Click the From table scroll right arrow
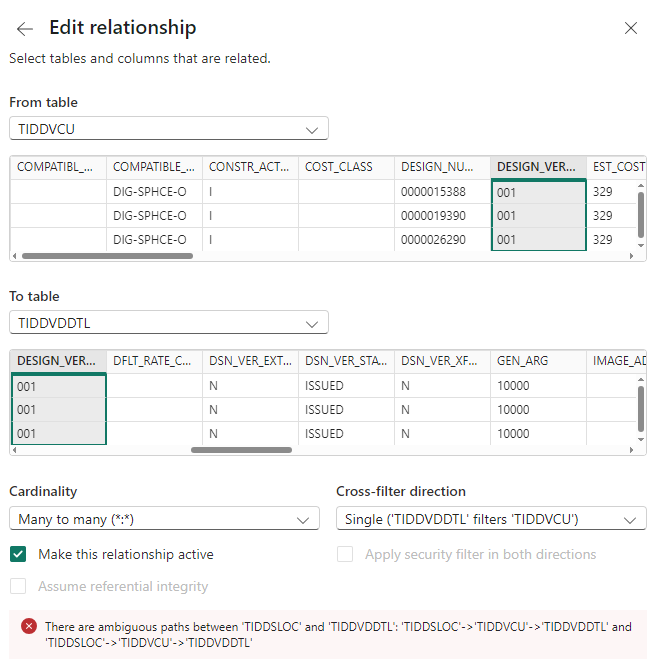Screen dimensions: 647x659 click(x=631, y=256)
